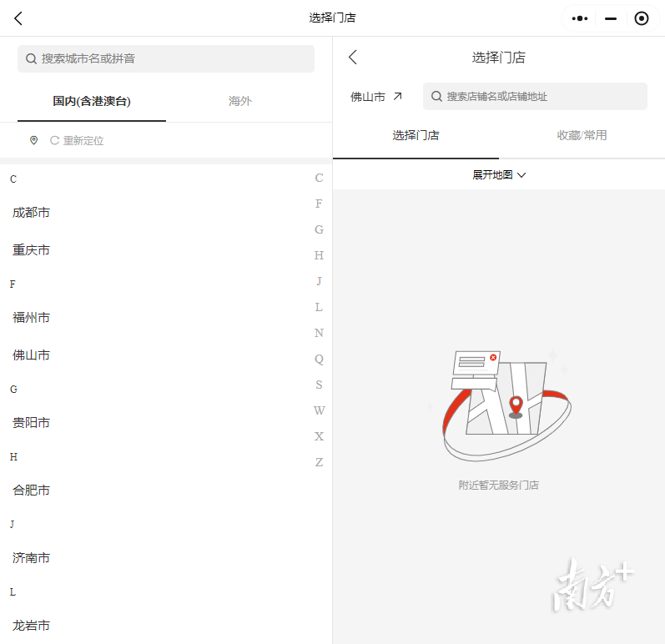The width and height of the screenshot is (665, 644).
Task: Select the 选择门店 tab
Action: tap(416, 135)
